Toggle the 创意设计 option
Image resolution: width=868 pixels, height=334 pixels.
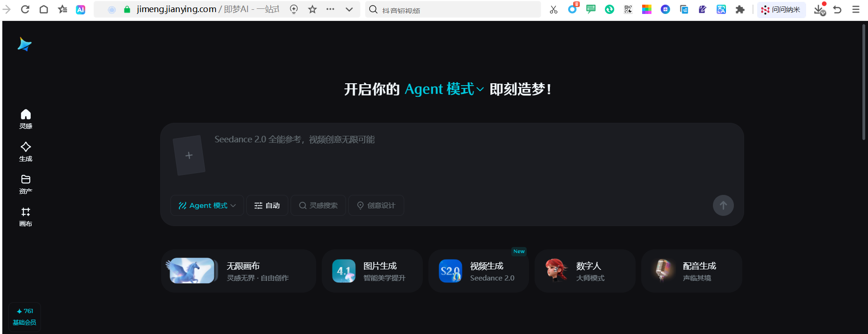point(376,206)
